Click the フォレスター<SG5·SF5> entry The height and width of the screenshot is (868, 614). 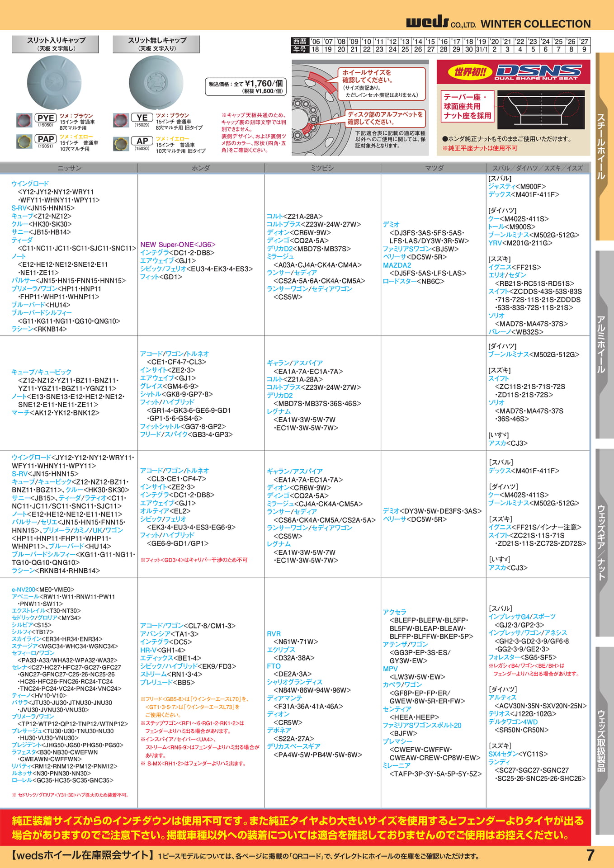click(x=522, y=657)
